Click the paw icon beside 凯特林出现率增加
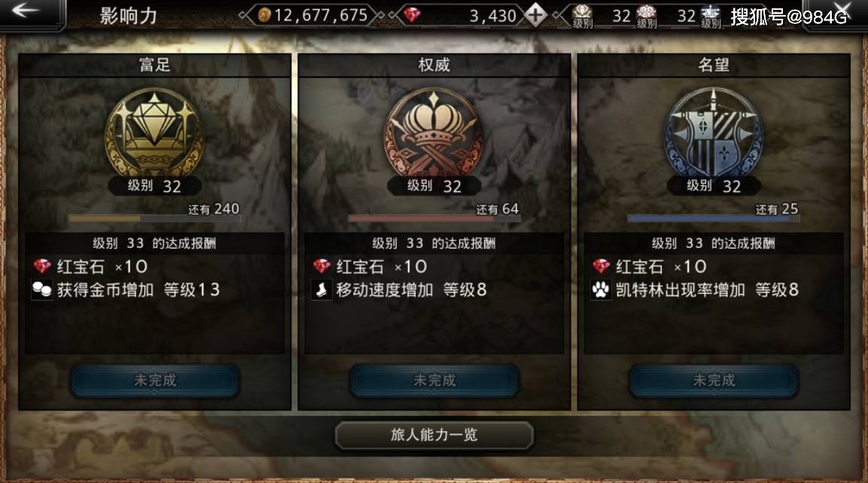The width and height of the screenshot is (868, 483). (x=601, y=289)
